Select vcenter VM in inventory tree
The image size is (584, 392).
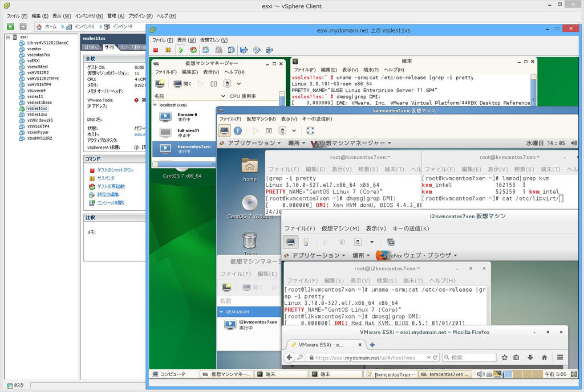(x=34, y=49)
